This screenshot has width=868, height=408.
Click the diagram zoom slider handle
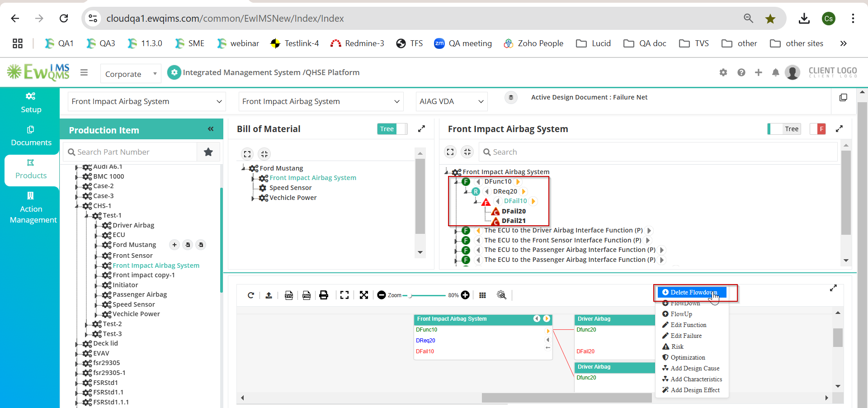(x=410, y=295)
